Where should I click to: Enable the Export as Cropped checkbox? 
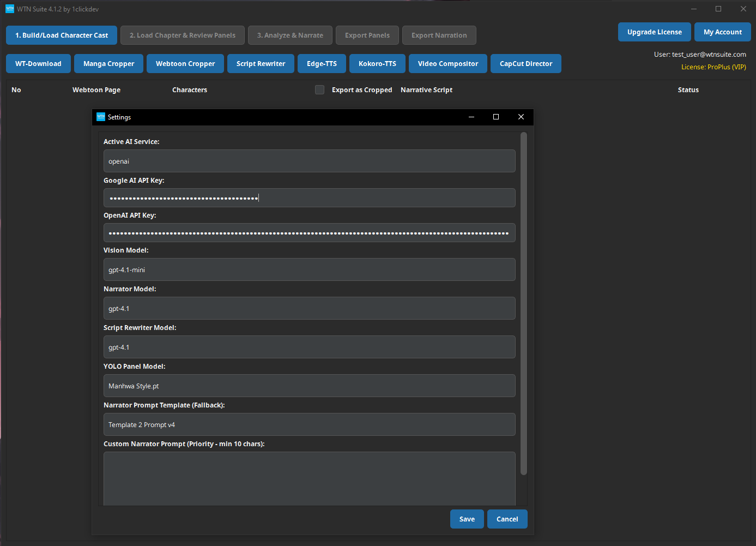click(319, 89)
